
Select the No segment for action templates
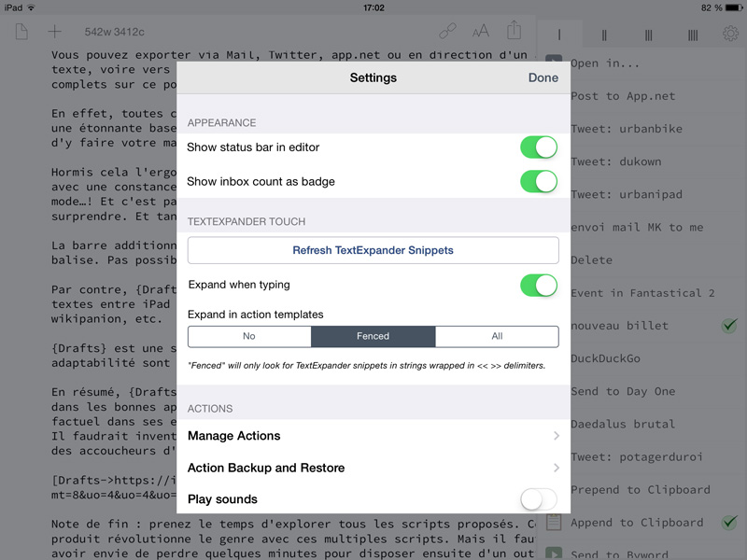pyautogui.click(x=249, y=336)
